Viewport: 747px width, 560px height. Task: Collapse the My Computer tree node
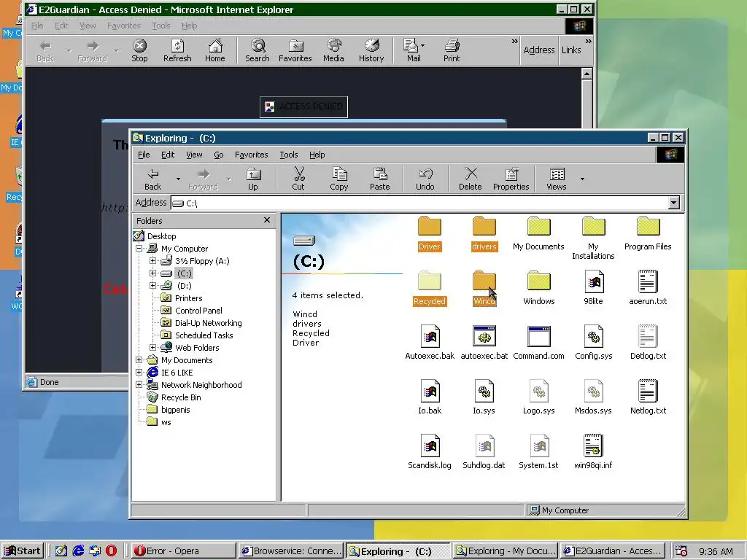point(139,249)
